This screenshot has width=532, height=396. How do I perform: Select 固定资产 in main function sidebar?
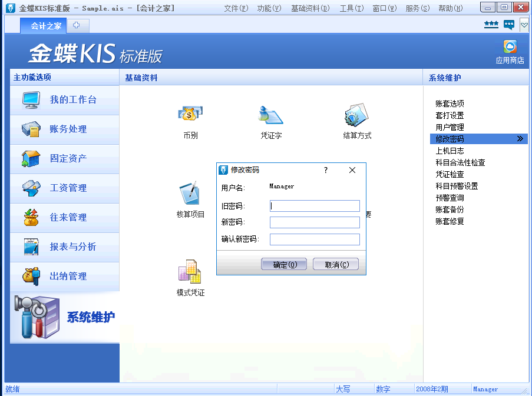click(x=64, y=159)
